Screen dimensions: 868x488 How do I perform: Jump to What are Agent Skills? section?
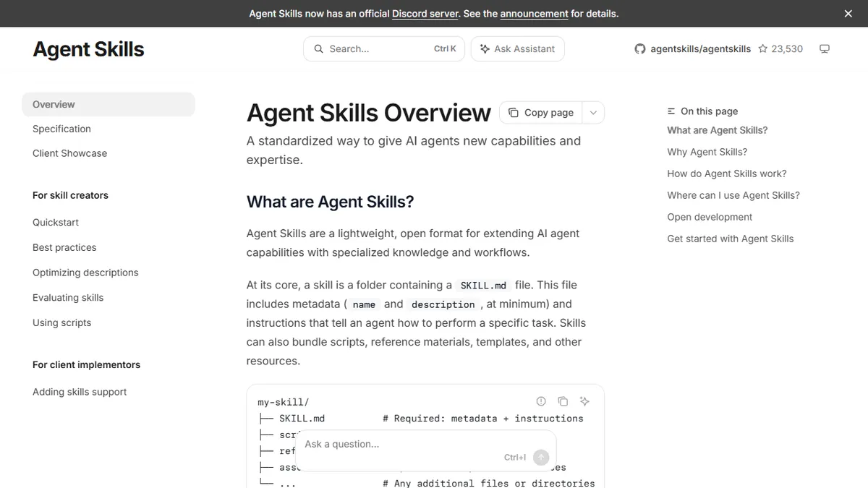click(718, 130)
